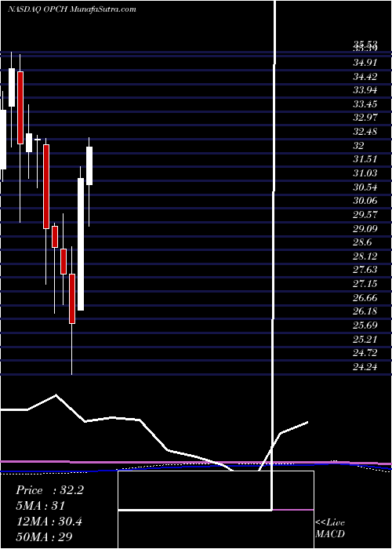Image resolution: width=392 pixels, height=549 pixels.
Task: Click the long red candle from 34.9
Action: (x=20, y=107)
